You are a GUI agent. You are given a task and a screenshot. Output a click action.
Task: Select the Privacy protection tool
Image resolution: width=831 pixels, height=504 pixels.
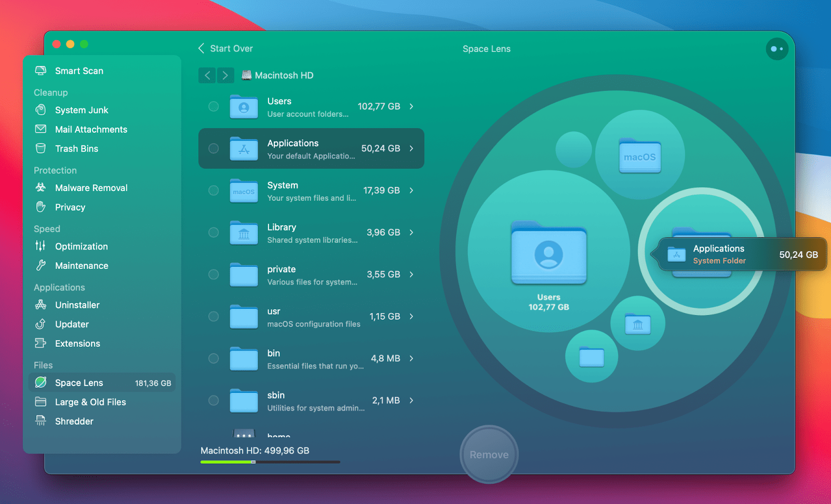tap(70, 207)
